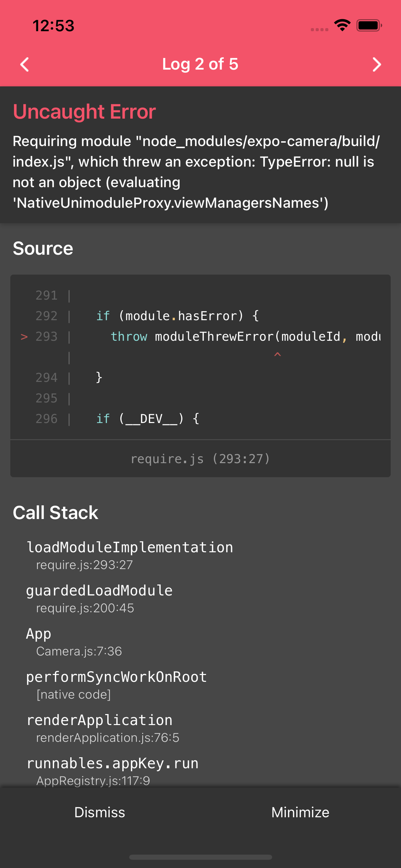Minimize the error overlay
The height and width of the screenshot is (868, 401).
tap(300, 812)
